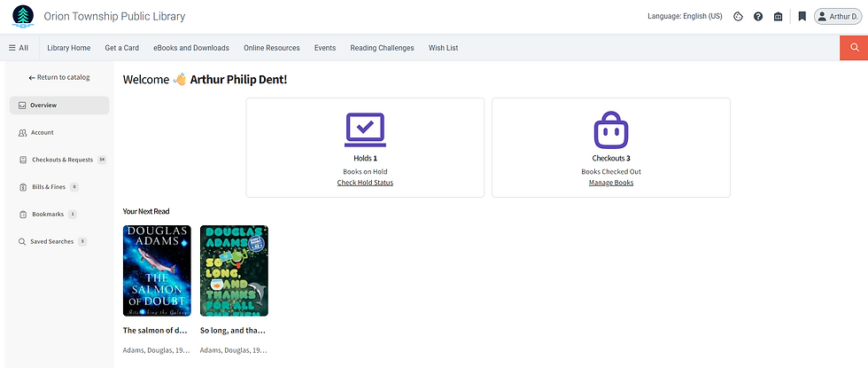Image resolution: width=868 pixels, height=368 pixels.
Task: Open the bookmark icon in header
Action: [x=802, y=17]
